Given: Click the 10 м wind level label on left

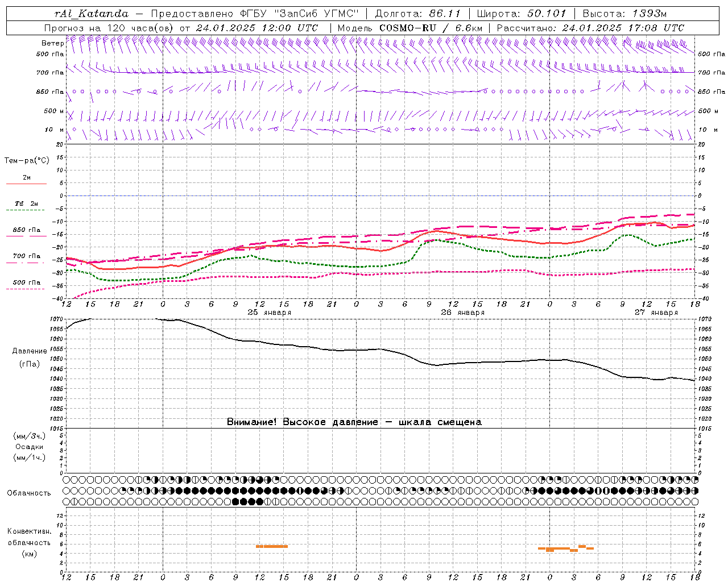Looking at the screenshot, I should point(54,130).
